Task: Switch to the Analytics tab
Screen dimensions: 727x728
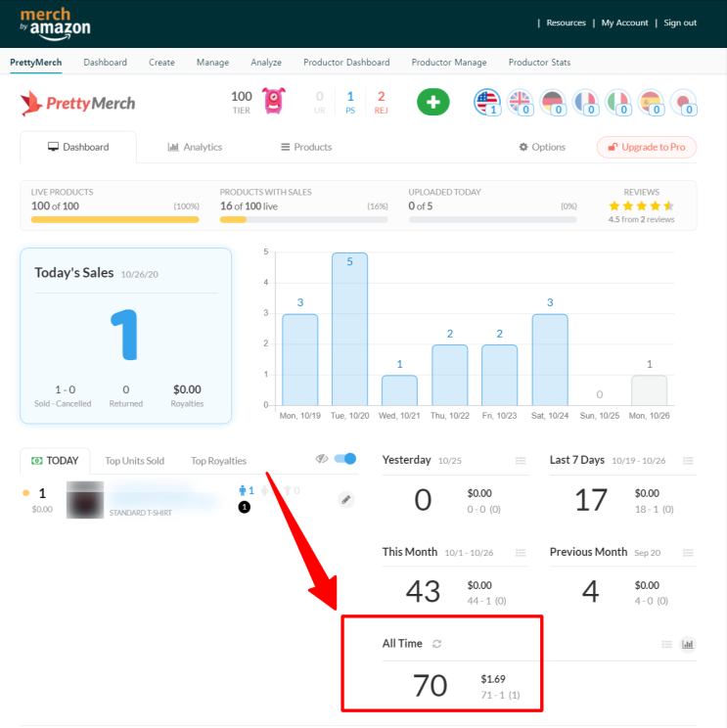Action: [195, 147]
